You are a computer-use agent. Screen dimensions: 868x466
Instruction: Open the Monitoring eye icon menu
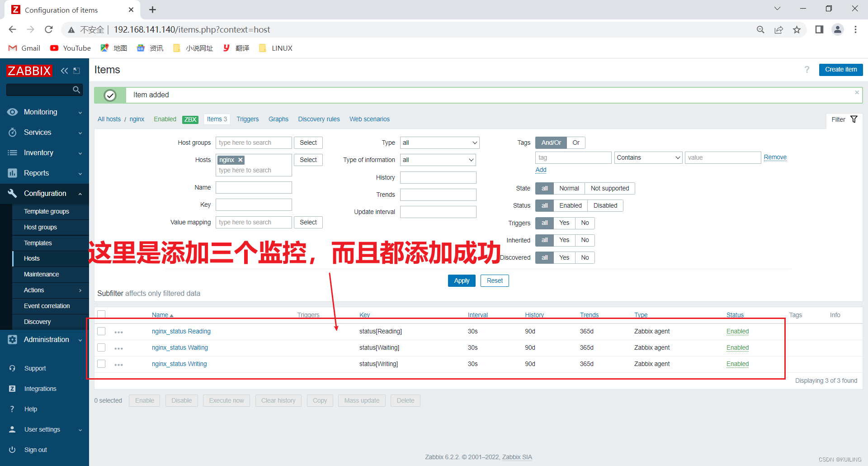(13, 112)
